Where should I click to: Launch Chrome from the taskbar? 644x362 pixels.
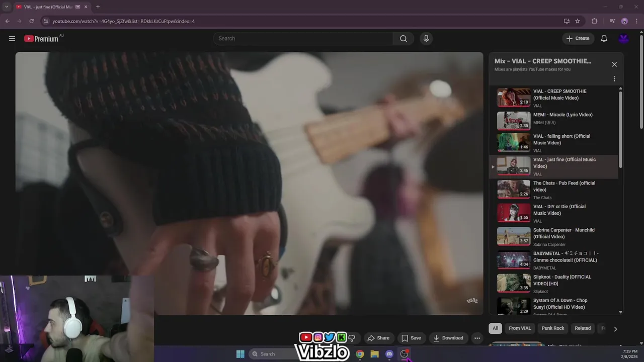pyautogui.click(x=360, y=354)
